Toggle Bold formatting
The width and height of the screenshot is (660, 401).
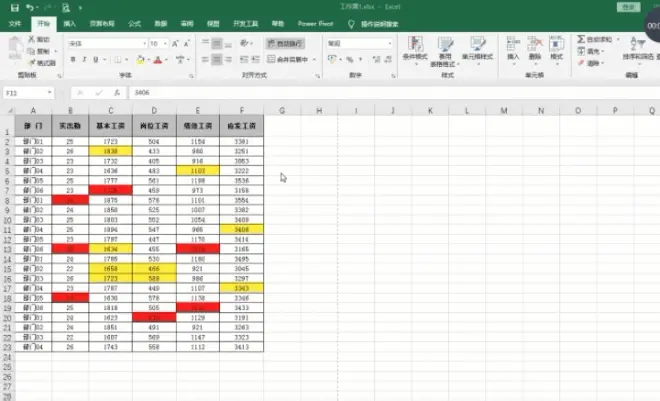coord(73,60)
